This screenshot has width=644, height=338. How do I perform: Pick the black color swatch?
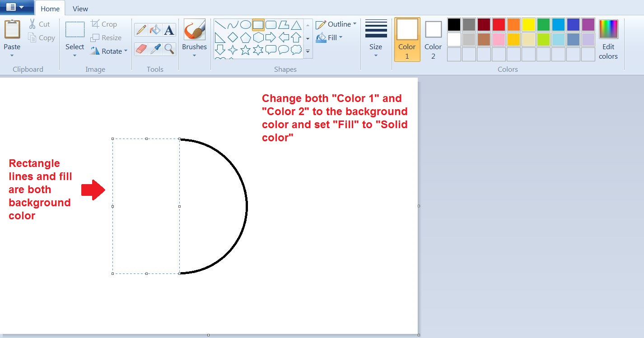pyautogui.click(x=454, y=24)
